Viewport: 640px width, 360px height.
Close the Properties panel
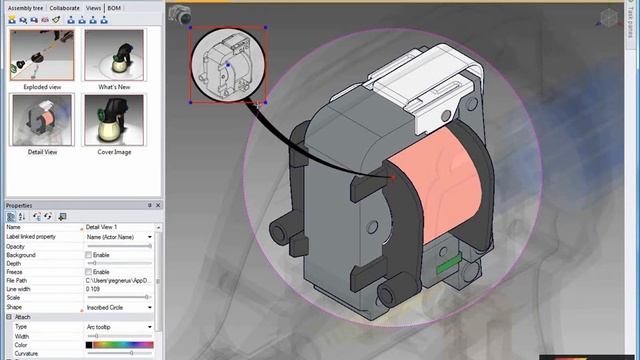click(158, 205)
